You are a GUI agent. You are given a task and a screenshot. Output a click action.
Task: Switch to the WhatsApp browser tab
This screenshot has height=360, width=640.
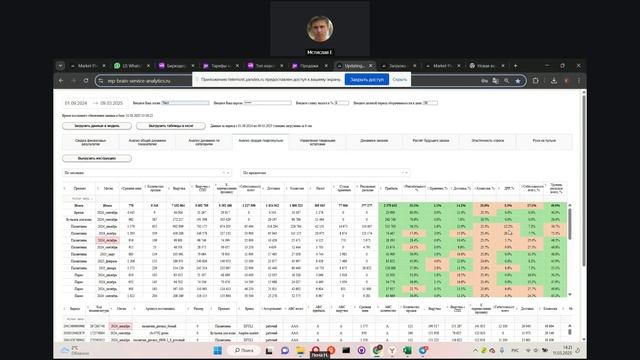click(x=132, y=66)
